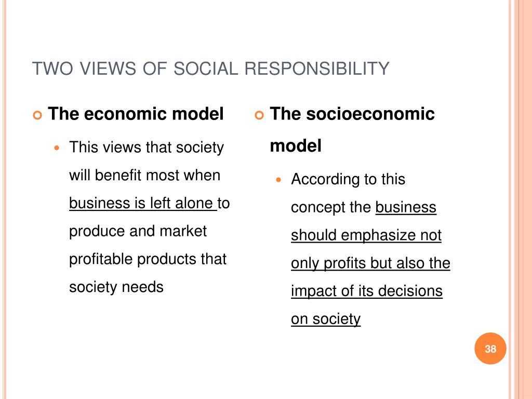Click the heading The economic model

[x=136, y=114]
